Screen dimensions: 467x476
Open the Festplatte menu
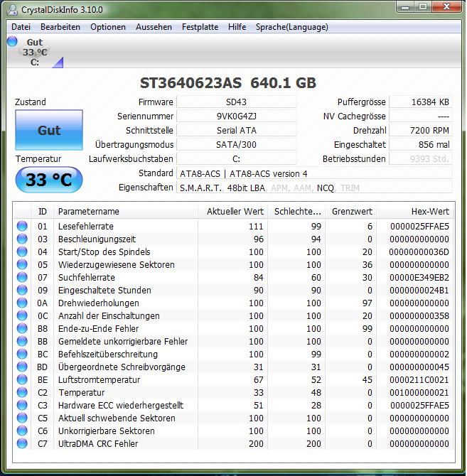[200, 27]
